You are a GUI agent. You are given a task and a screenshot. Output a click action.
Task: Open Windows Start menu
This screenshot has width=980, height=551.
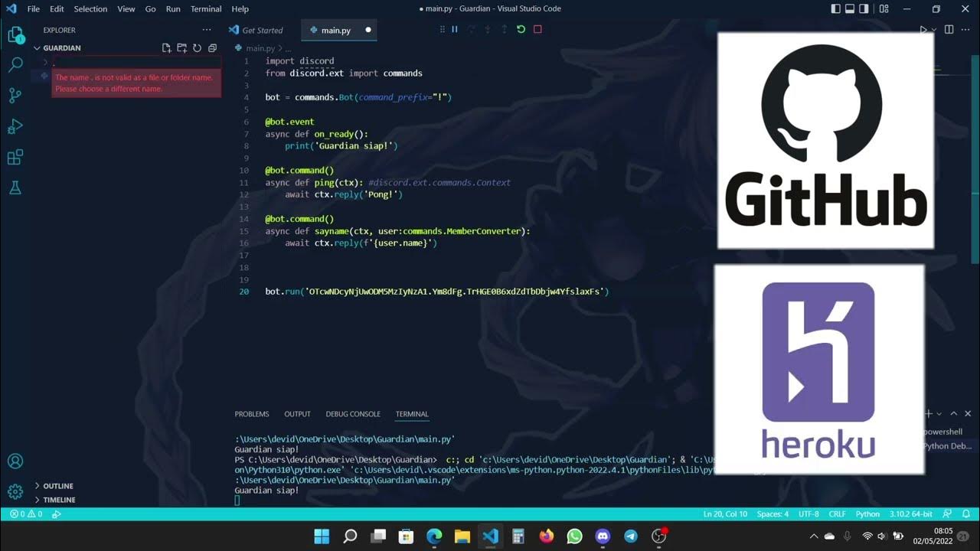322,536
